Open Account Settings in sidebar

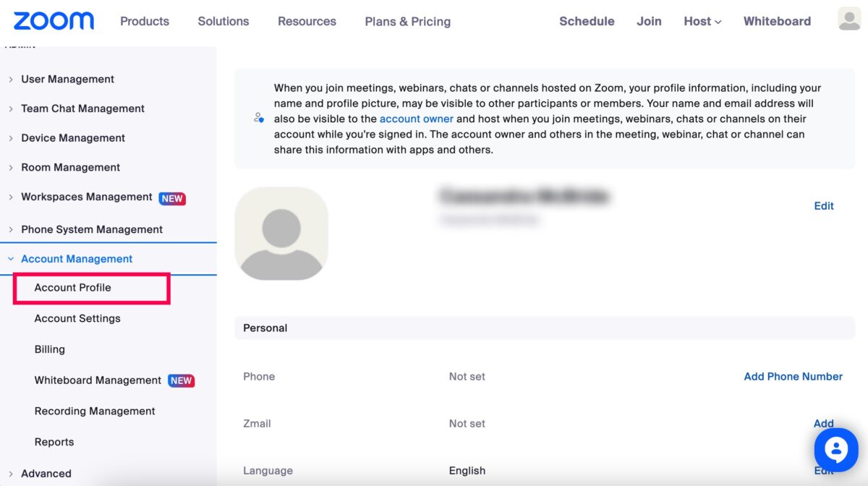click(77, 318)
